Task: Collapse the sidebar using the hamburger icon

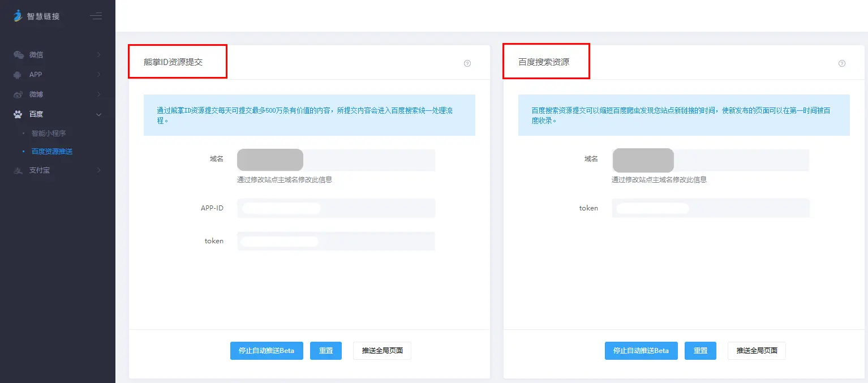Action: click(x=96, y=16)
